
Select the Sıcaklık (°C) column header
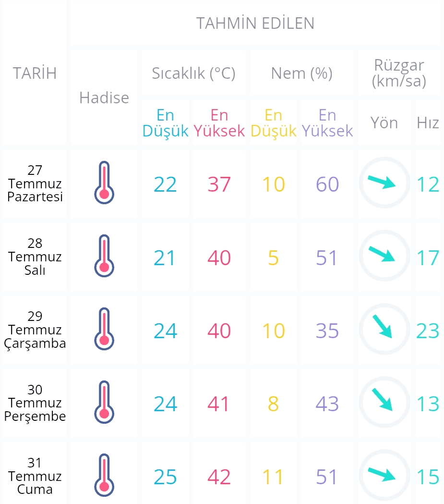point(193,73)
